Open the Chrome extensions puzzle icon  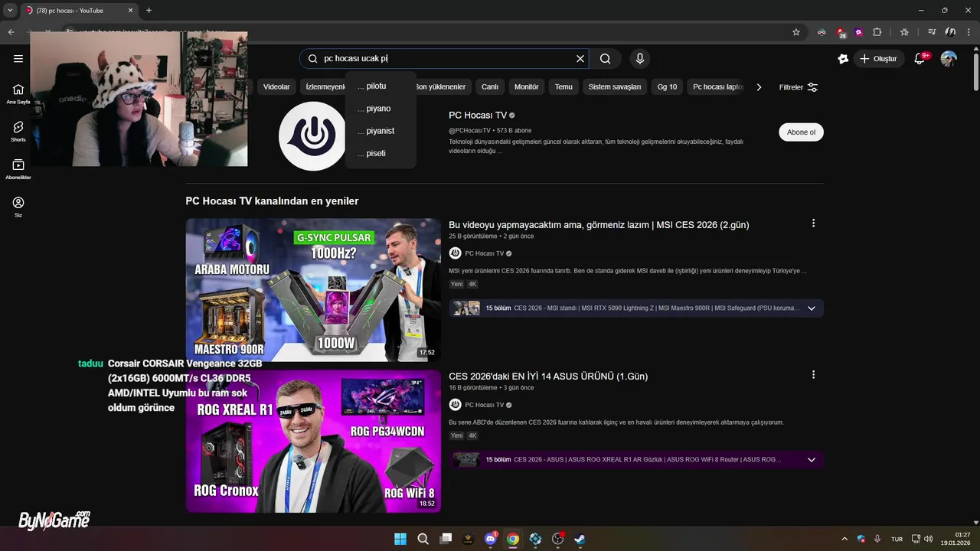coord(877,32)
